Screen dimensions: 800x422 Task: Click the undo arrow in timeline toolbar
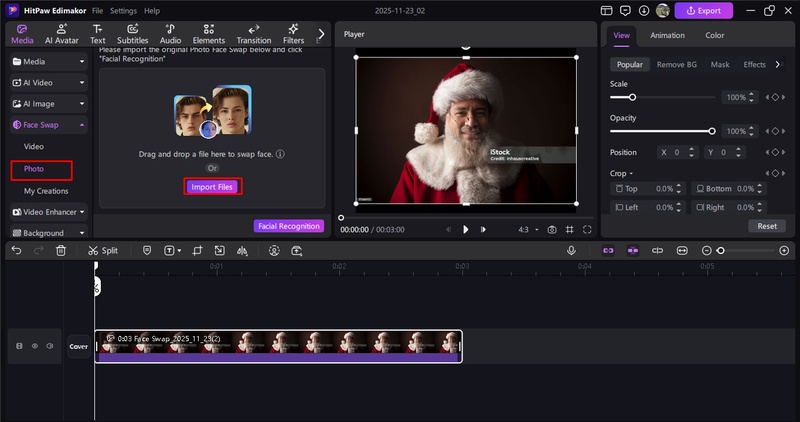click(16, 251)
